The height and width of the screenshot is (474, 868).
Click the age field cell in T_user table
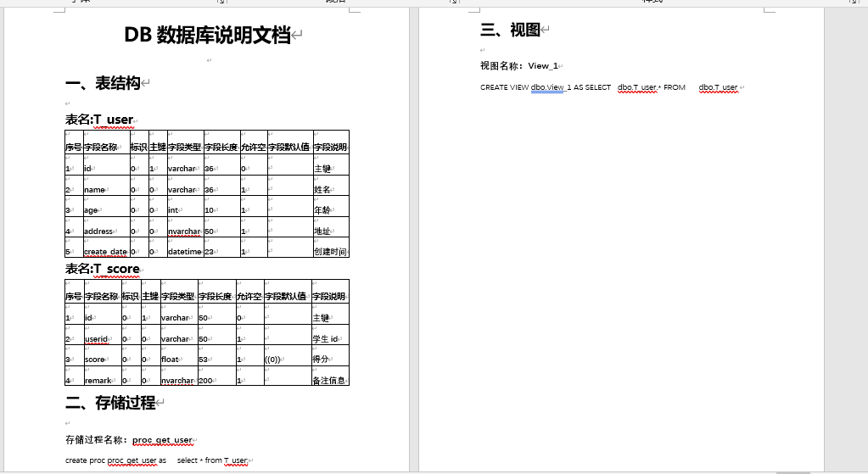pyautogui.click(x=107, y=206)
